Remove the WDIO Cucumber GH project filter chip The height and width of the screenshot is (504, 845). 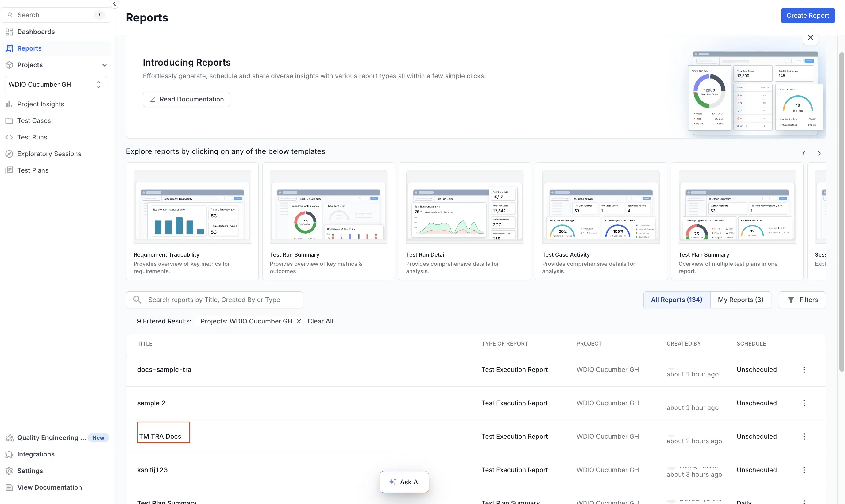click(299, 321)
